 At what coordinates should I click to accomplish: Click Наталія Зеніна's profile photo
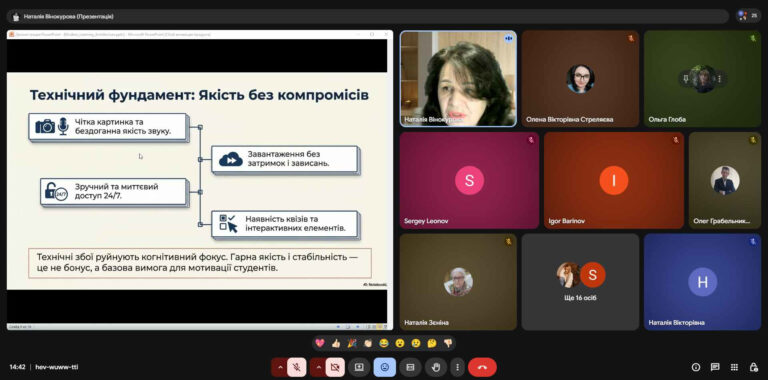click(458, 282)
